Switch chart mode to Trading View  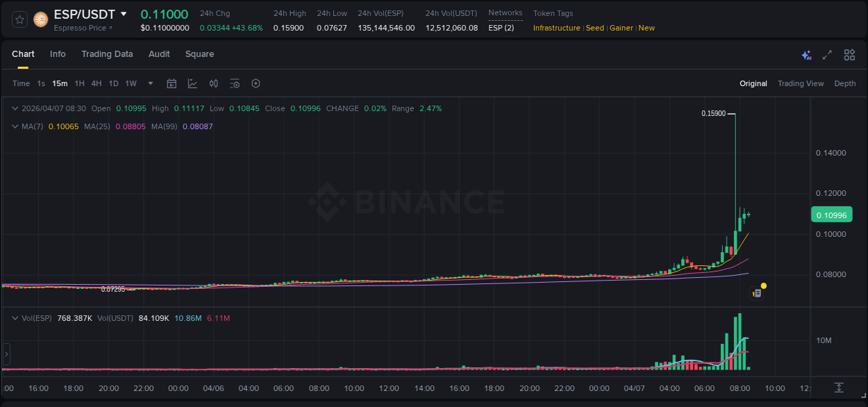[x=801, y=83]
